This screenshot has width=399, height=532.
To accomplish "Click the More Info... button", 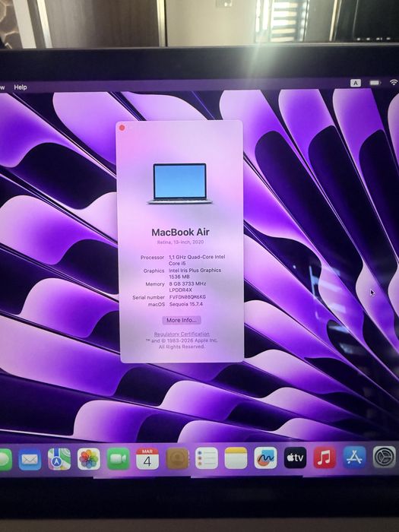I will 182,320.
